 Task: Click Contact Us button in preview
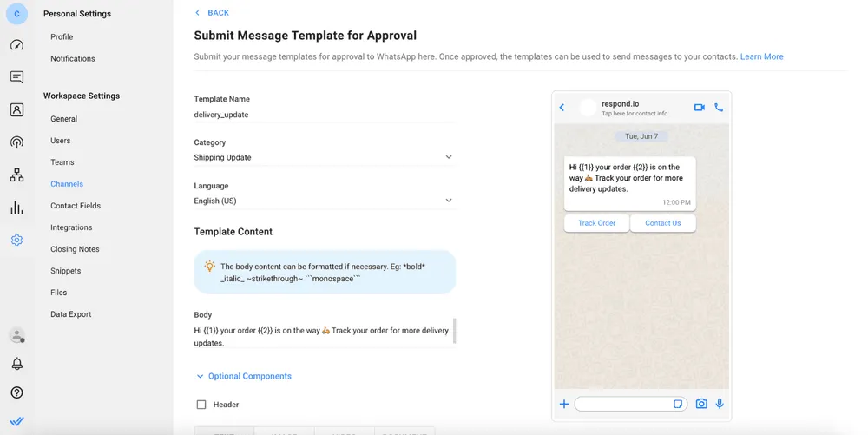click(x=662, y=223)
